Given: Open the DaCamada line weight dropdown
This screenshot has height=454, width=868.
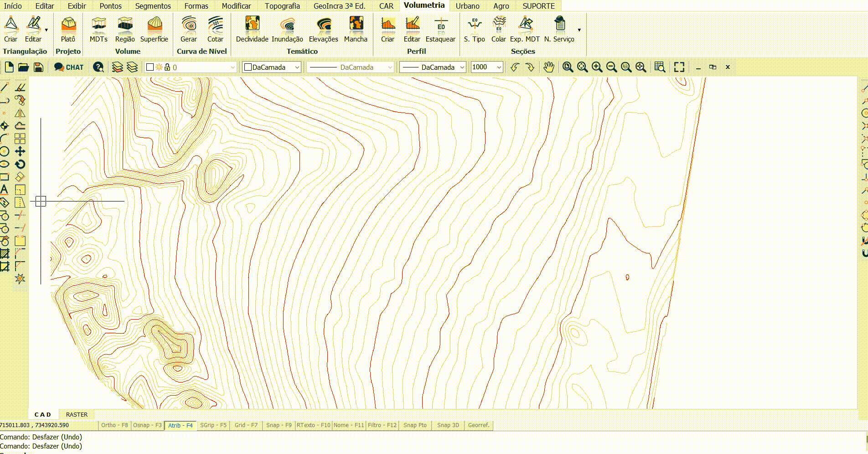Looking at the screenshot, I should (461, 67).
